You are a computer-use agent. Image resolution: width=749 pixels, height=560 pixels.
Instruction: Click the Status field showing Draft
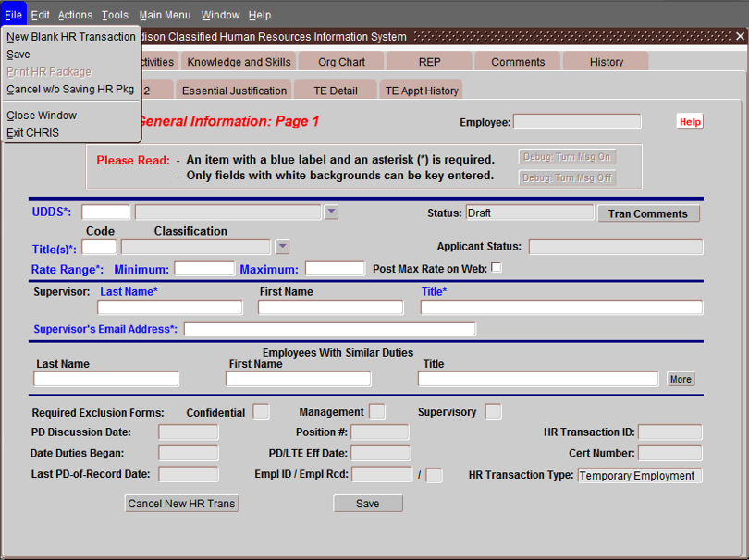point(530,213)
